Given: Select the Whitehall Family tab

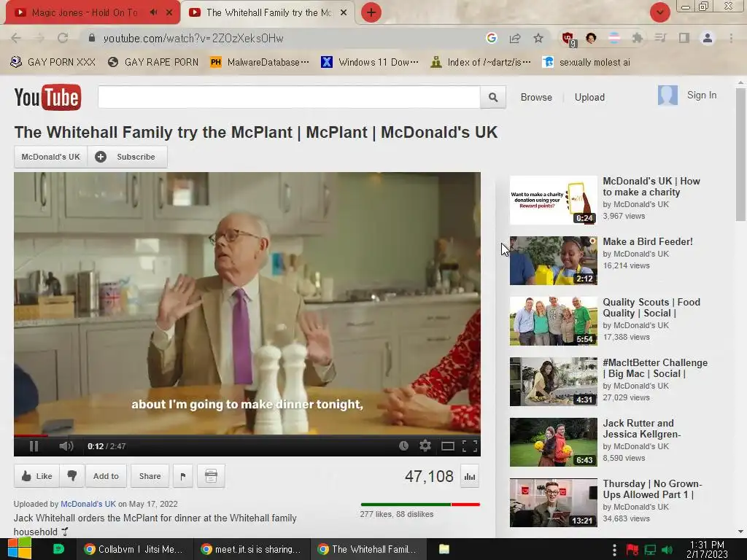Looking at the screenshot, I should point(268,13).
